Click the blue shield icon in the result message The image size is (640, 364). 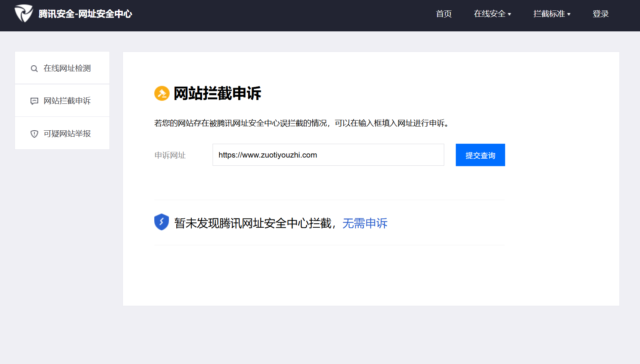click(161, 222)
